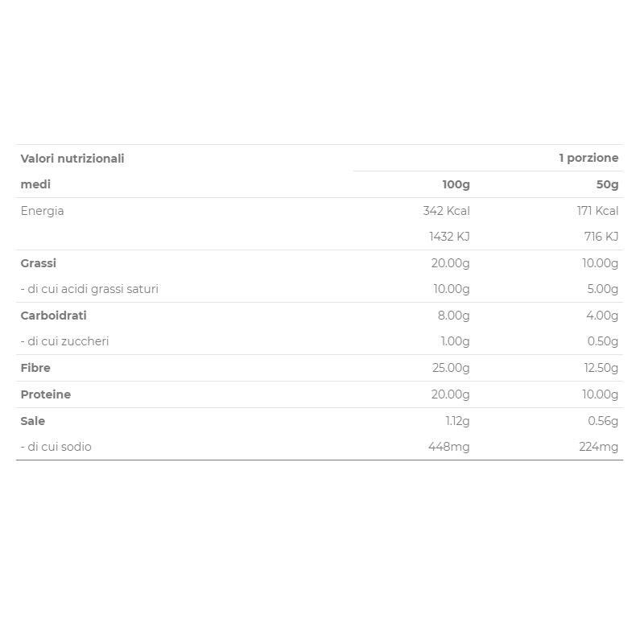Select the '12.50g' fibre portion value
This screenshot has width=644, height=644.
coord(600,368)
